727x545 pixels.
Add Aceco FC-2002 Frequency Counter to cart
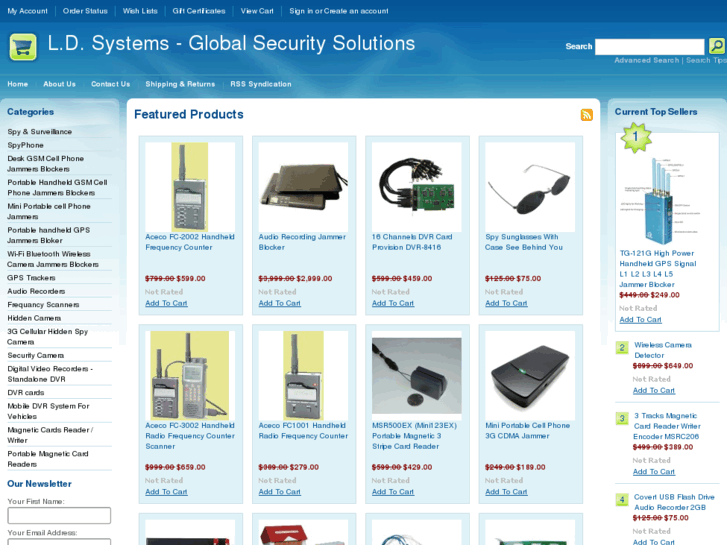(x=166, y=303)
